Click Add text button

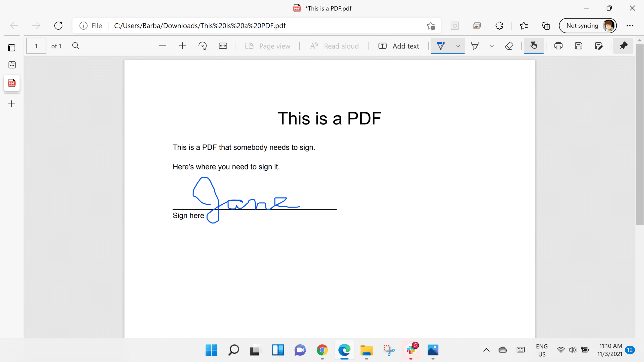click(399, 46)
